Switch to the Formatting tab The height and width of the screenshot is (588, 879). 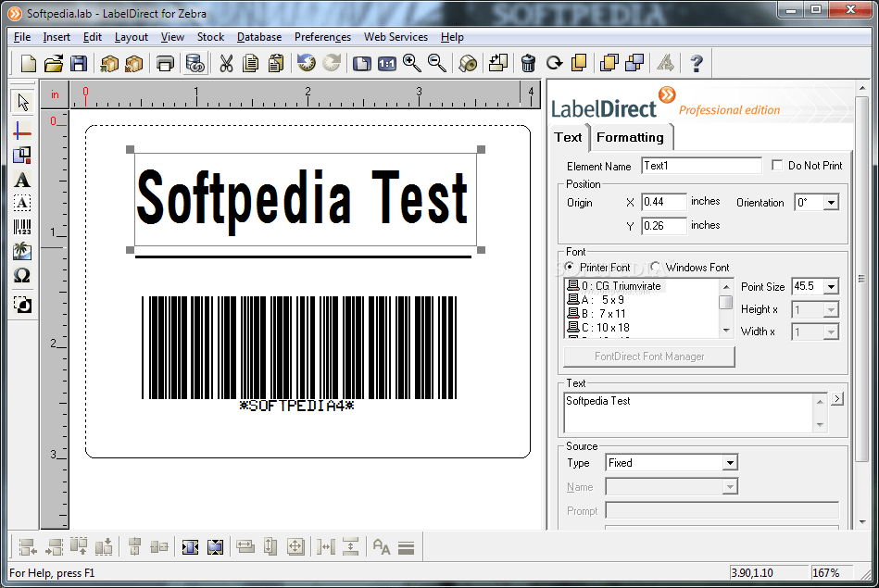point(630,137)
